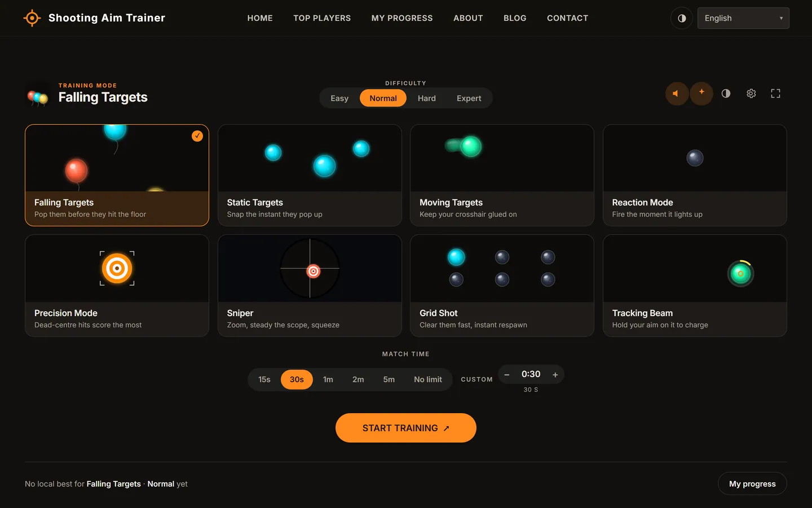This screenshot has height=508, width=812.
Task: Click the 0:30 custom time field
Action: tap(531, 374)
